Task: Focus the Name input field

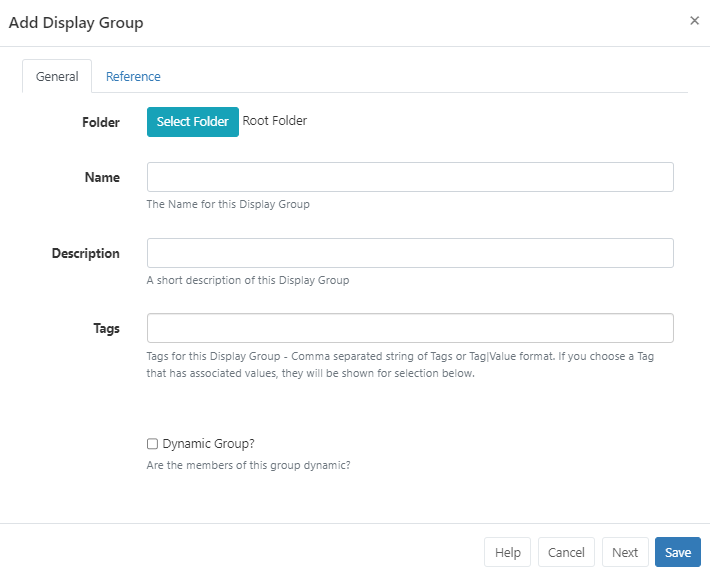Action: click(x=410, y=177)
